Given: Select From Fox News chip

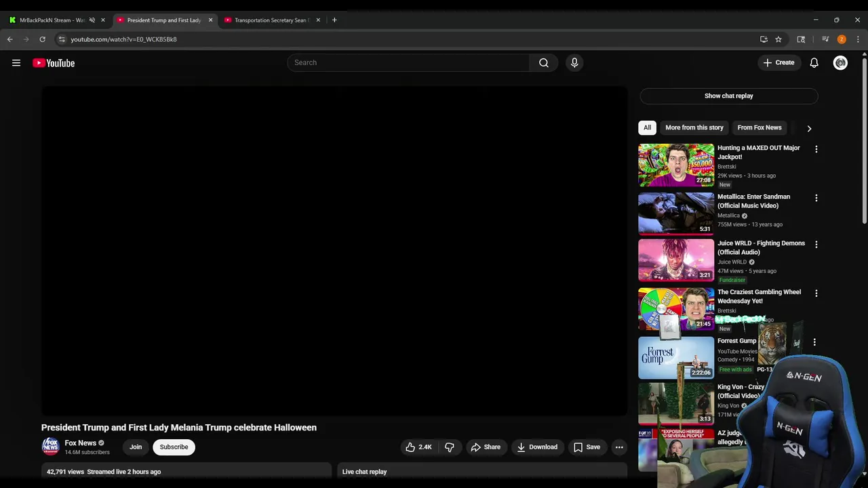Looking at the screenshot, I should click(x=759, y=127).
